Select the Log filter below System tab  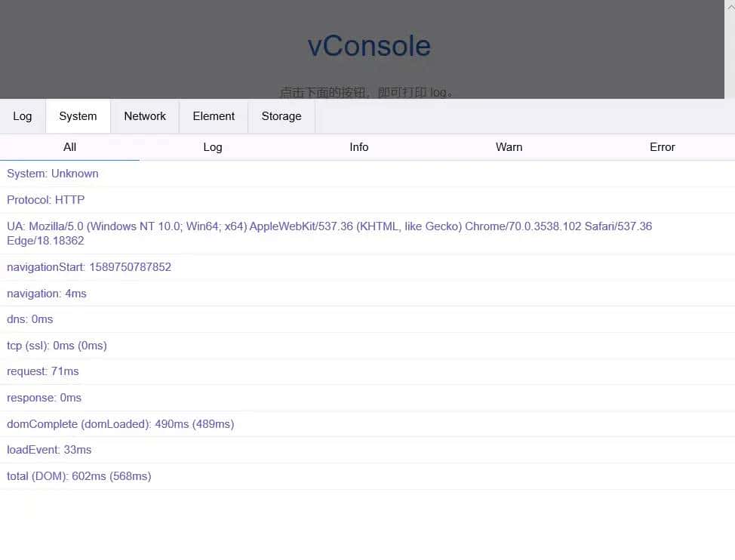[x=212, y=147]
